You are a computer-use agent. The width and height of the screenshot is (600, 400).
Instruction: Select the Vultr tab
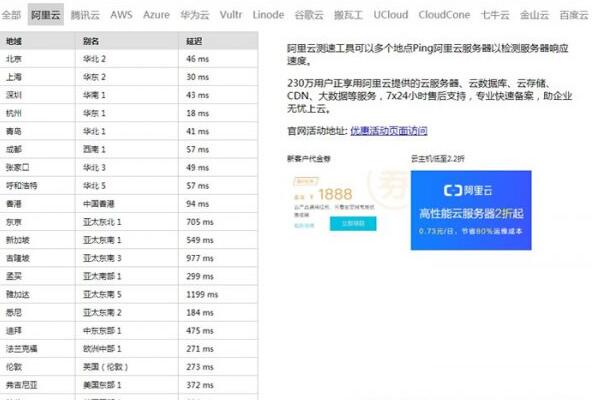tap(231, 15)
